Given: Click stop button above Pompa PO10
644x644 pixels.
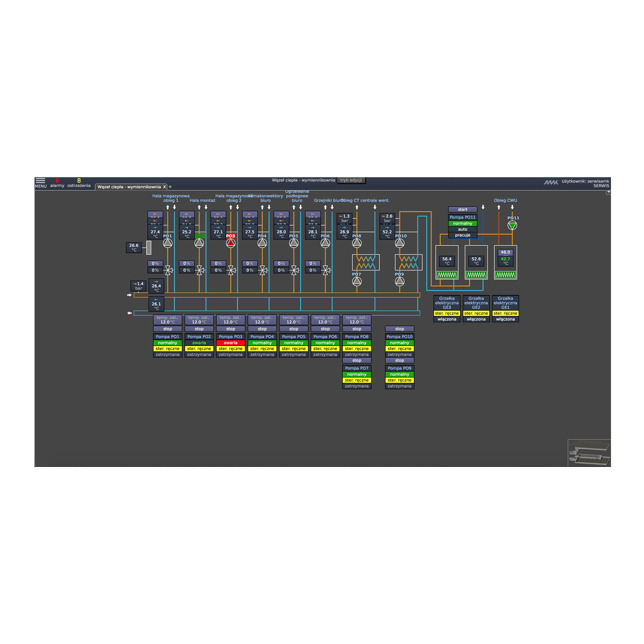Looking at the screenshot, I should tap(399, 329).
